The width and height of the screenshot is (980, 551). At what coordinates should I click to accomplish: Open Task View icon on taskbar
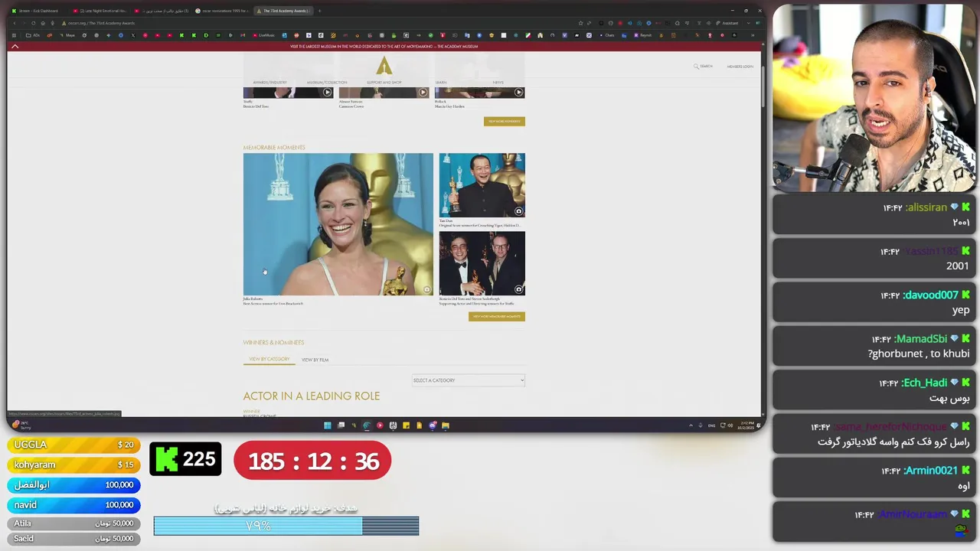341,425
